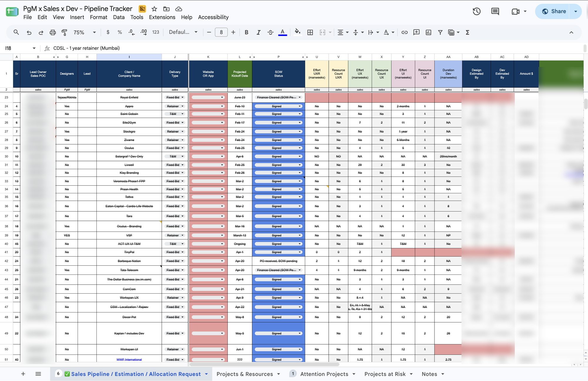The width and height of the screenshot is (588, 381).
Task: Click the redo arrow icon
Action: point(41,32)
